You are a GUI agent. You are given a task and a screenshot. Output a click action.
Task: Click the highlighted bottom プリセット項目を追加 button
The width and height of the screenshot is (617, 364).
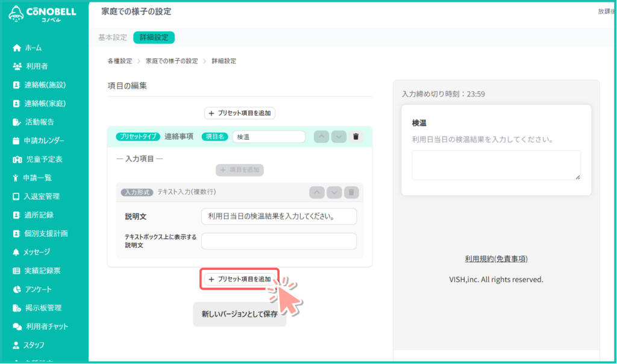[240, 279]
